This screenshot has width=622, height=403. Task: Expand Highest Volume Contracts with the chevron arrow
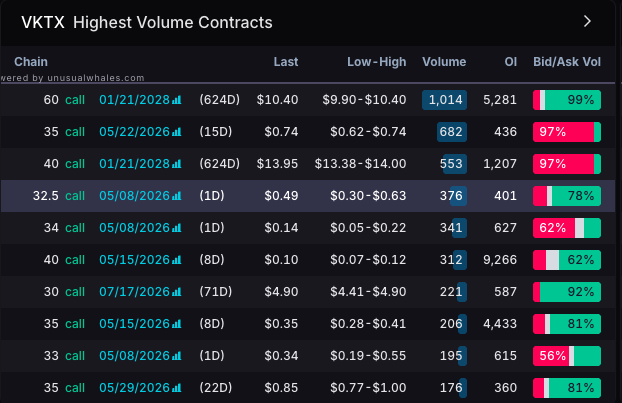(587, 21)
